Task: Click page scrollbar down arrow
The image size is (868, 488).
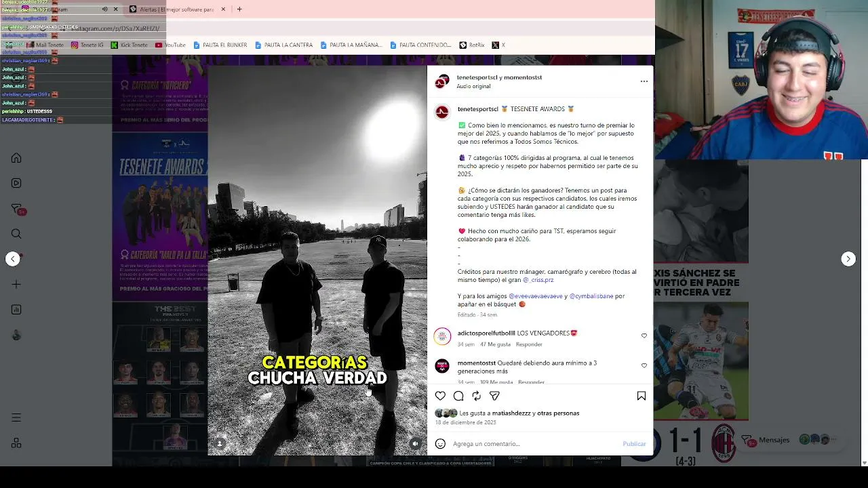Action: click(863, 462)
